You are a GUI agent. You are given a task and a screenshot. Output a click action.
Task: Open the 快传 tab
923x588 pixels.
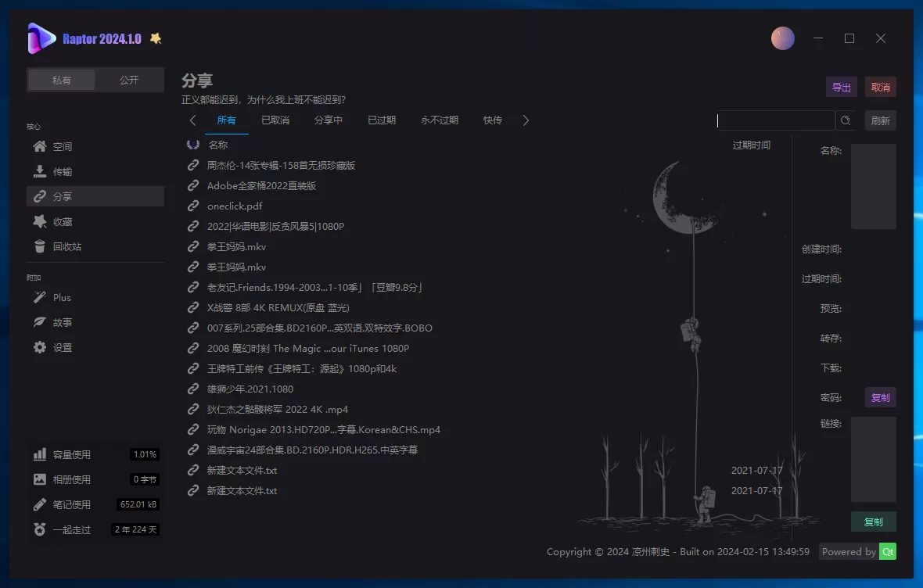[492, 120]
